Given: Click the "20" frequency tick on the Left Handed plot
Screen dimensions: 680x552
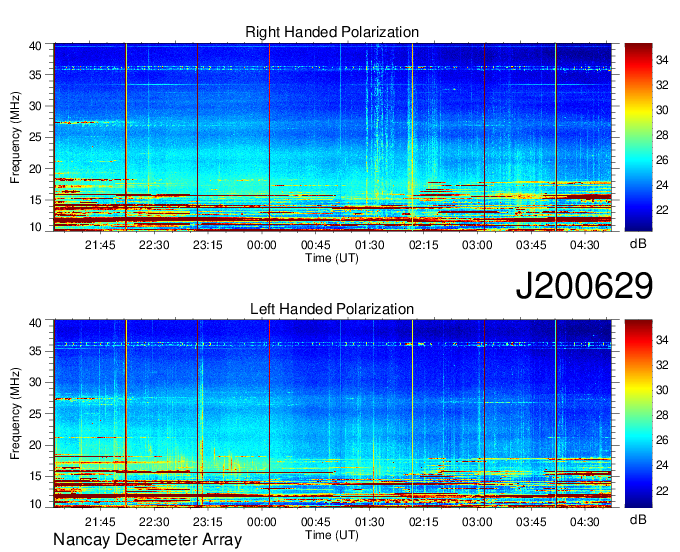Looking at the screenshot, I should (36, 445).
